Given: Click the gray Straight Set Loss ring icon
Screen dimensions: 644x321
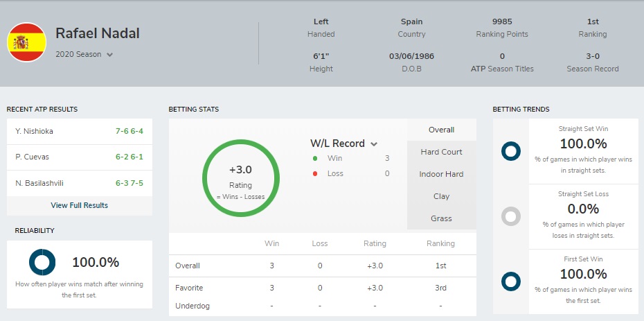Looking at the screenshot, I should [x=511, y=216].
